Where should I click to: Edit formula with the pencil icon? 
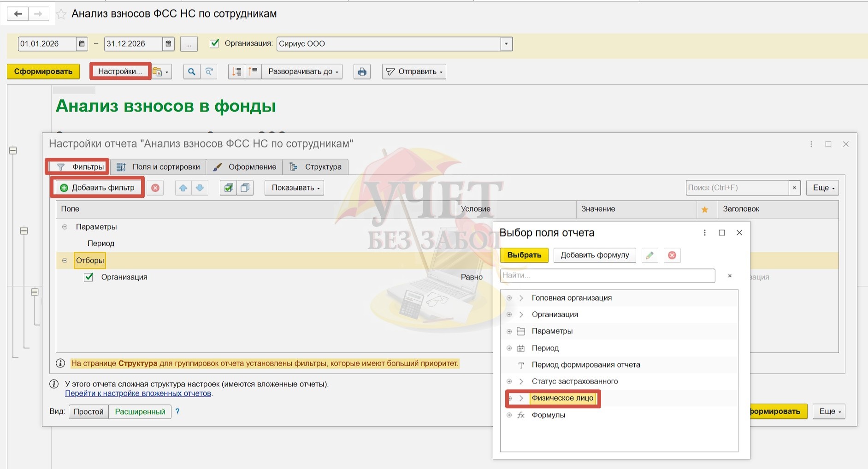click(x=650, y=255)
